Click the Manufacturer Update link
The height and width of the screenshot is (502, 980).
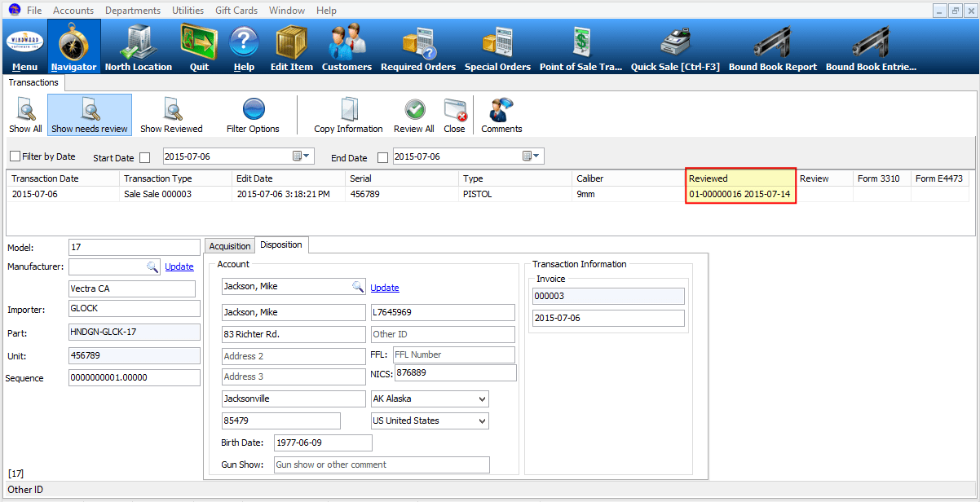179,266
